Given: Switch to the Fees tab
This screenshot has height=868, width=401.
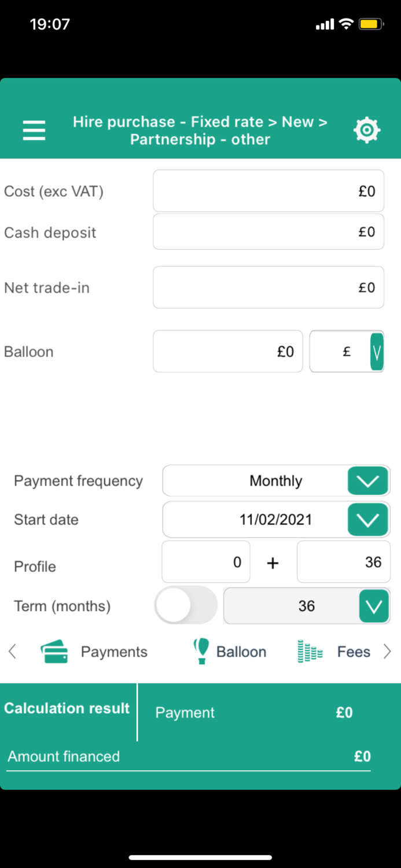Looking at the screenshot, I should click(354, 652).
